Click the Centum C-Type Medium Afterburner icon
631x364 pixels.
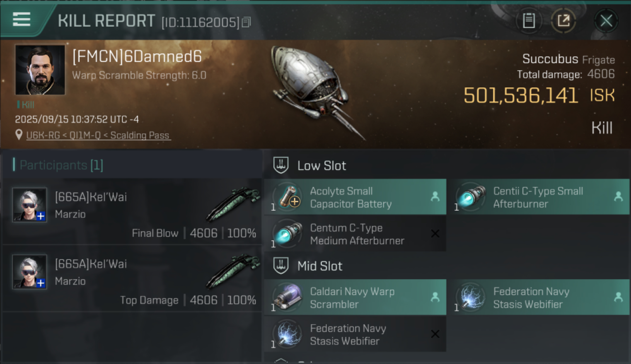click(287, 234)
